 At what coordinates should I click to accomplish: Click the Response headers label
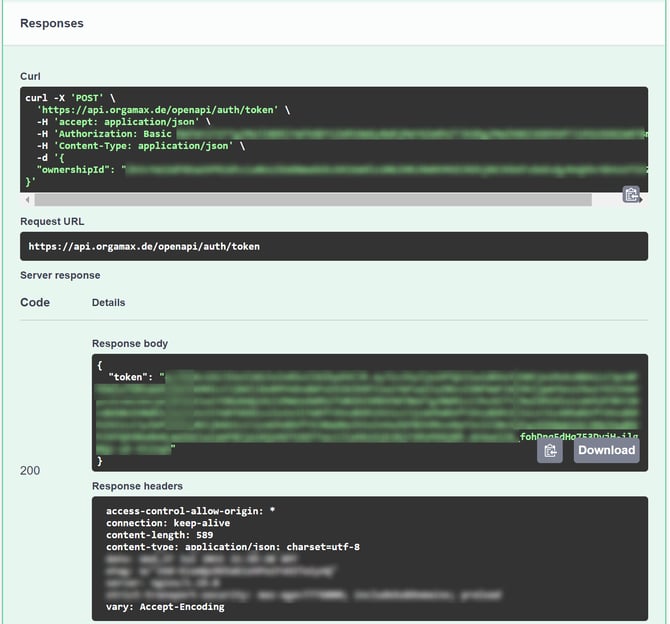(x=137, y=486)
